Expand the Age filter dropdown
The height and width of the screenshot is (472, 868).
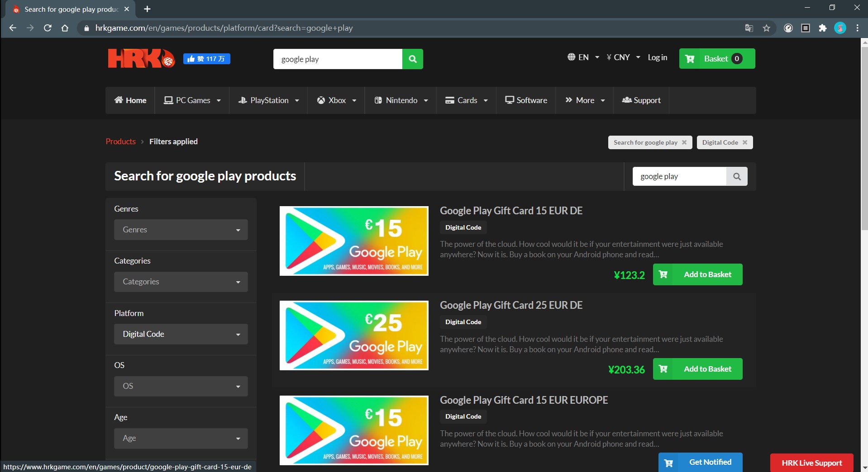point(181,438)
